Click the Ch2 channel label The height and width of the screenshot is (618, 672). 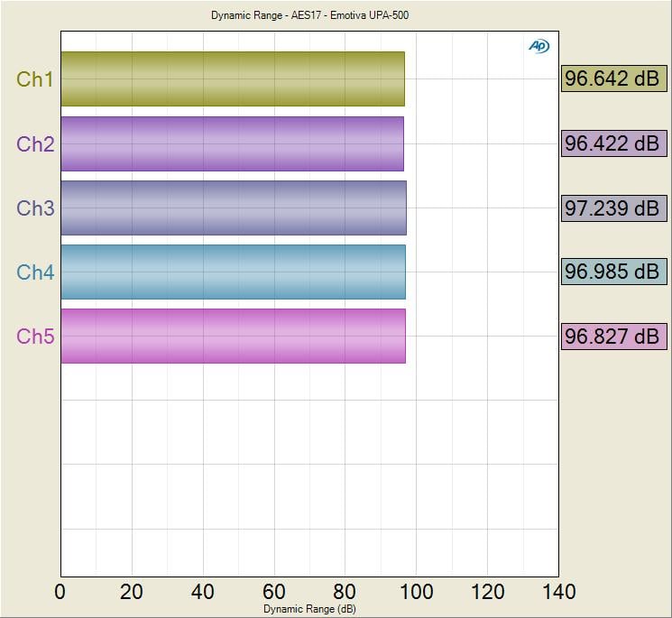[x=35, y=143]
